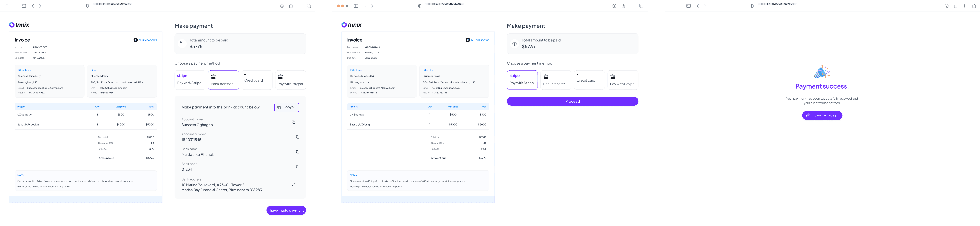Go back in the bank-details browser window

click(x=33, y=6)
